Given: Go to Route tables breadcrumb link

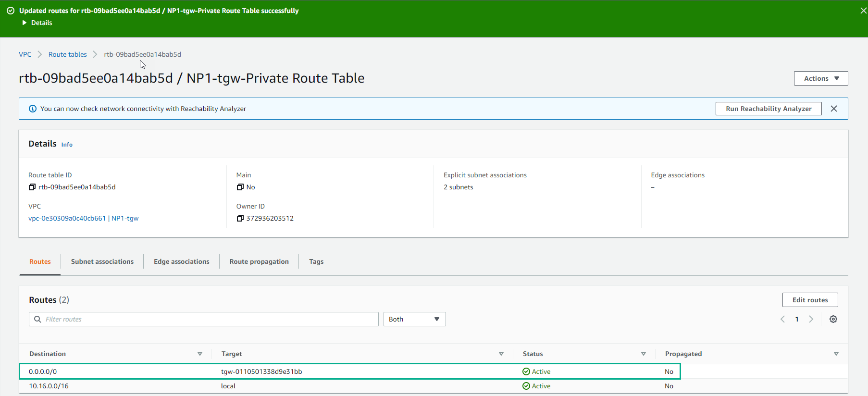Looking at the screenshot, I should click(x=68, y=54).
